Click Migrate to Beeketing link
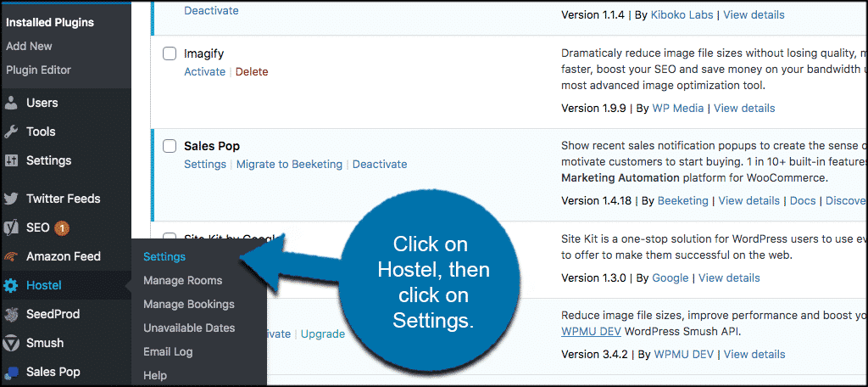Viewport: 868px width, 387px height. 289,164
